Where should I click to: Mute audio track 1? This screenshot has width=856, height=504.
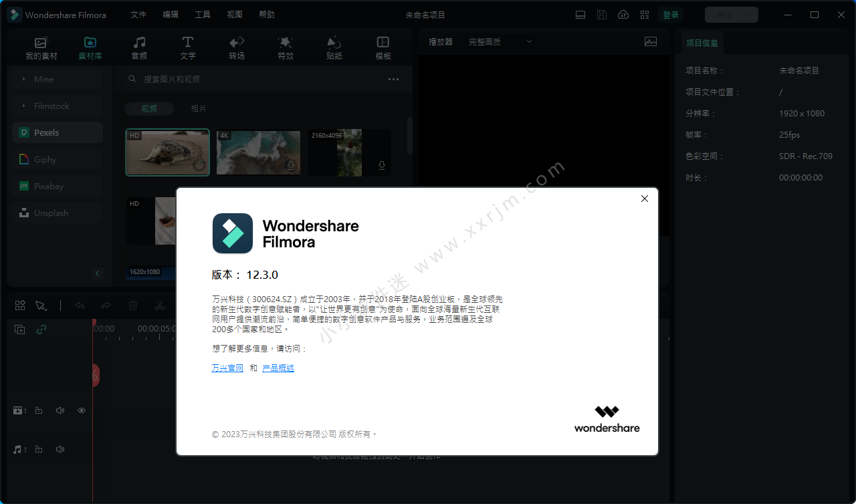click(x=60, y=449)
